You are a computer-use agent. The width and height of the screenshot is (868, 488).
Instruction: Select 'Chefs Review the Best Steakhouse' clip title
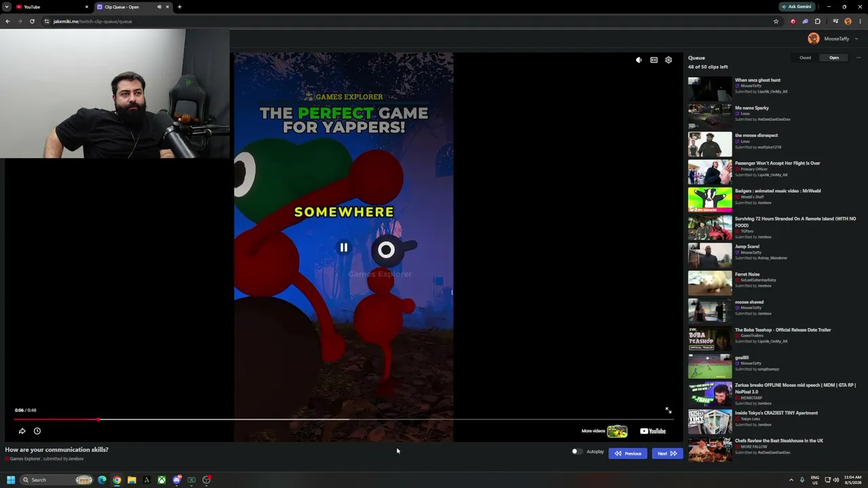(779, 441)
